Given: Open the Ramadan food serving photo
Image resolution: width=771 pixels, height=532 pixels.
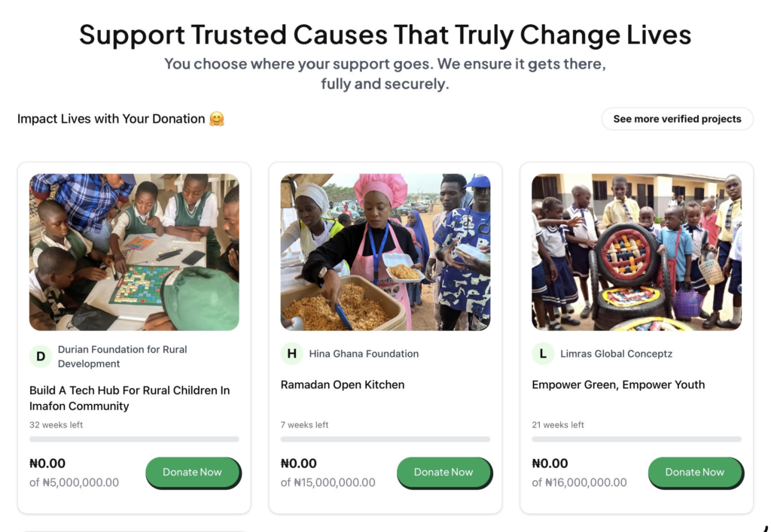Looking at the screenshot, I should pyautogui.click(x=385, y=252).
